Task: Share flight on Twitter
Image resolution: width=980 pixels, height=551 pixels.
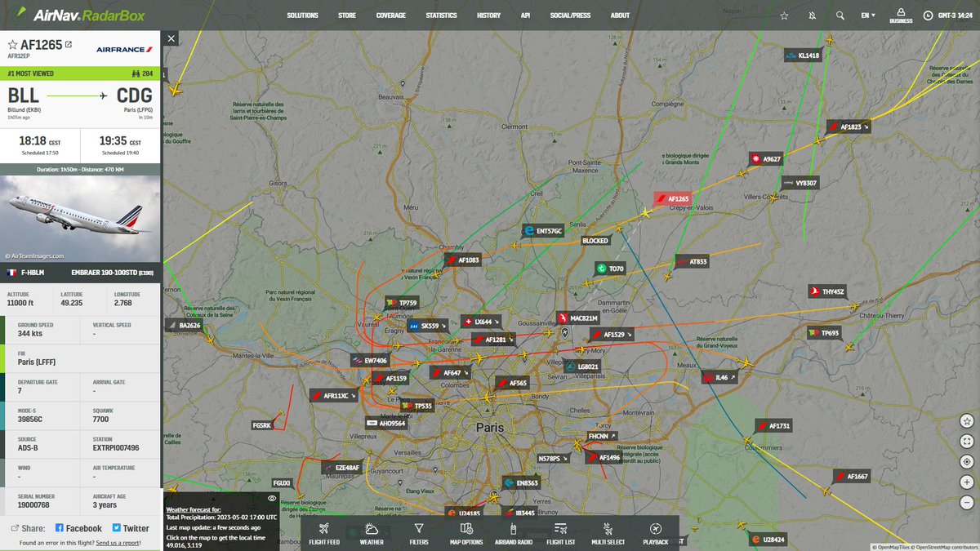Action: [131, 528]
